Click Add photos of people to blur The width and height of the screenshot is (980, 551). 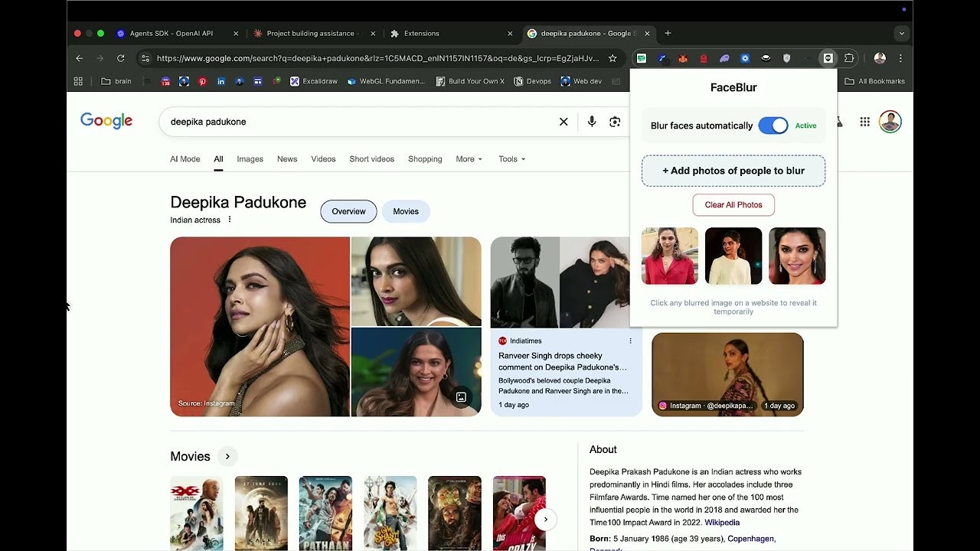pyautogui.click(x=733, y=171)
